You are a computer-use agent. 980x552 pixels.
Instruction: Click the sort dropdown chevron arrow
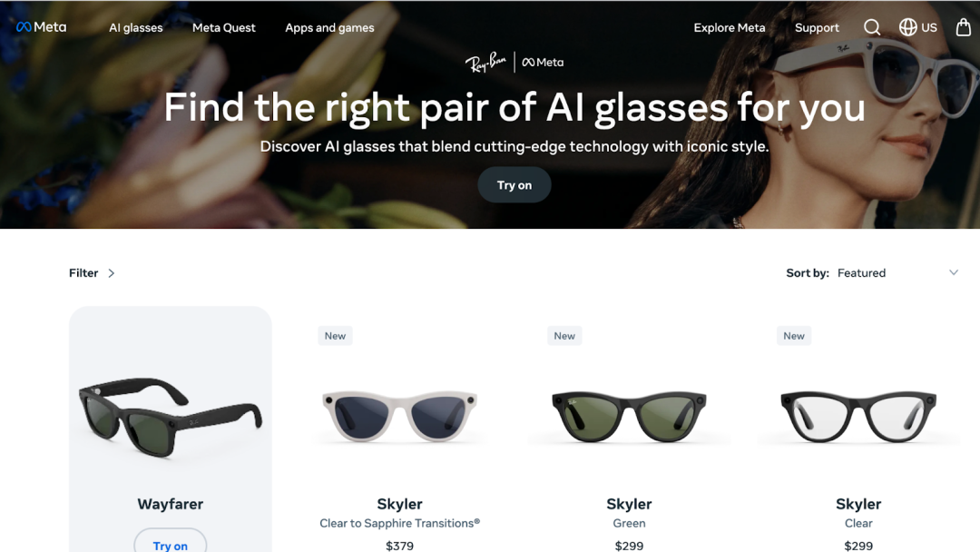(953, 272)
